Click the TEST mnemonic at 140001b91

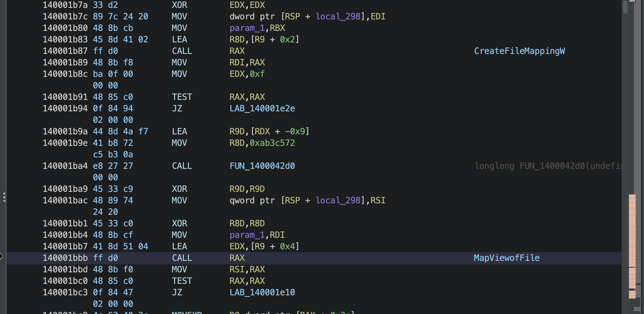[x=182, y=97]
